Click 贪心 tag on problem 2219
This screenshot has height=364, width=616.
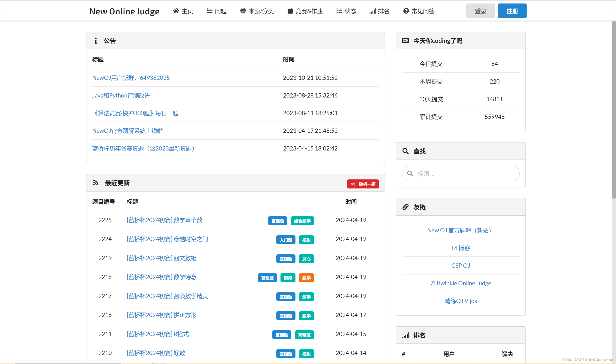click(306, 259)
